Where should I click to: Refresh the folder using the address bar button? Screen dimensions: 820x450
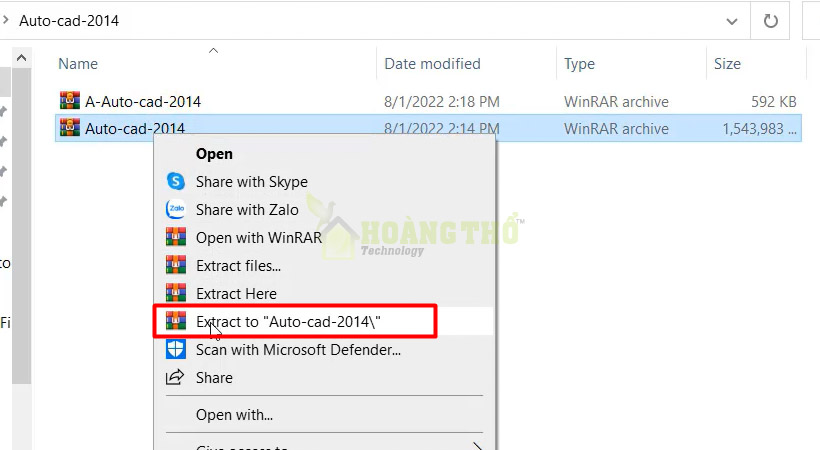[770, 21]
